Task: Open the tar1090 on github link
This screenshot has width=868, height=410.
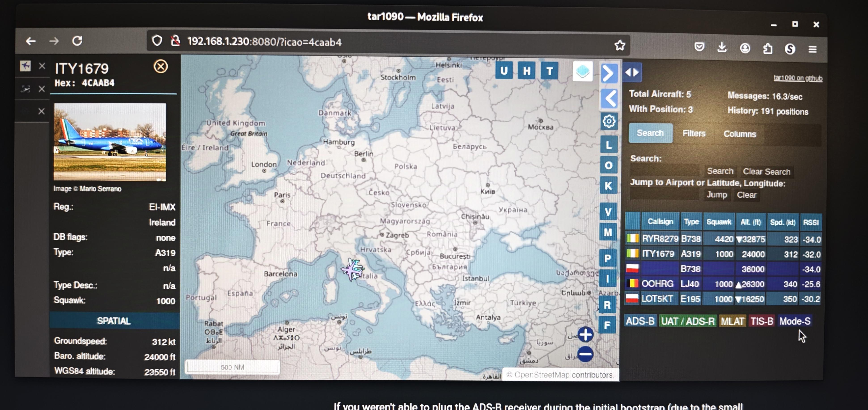Action: coord(798,78)
